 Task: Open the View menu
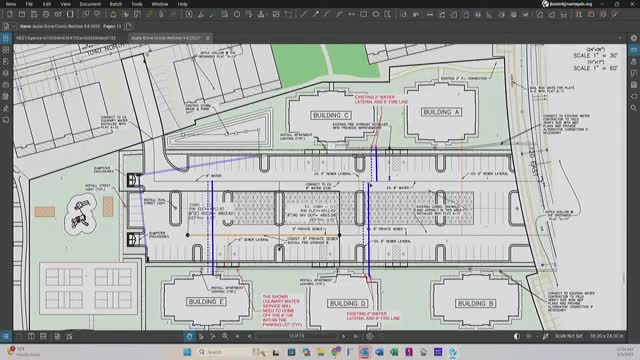click(65, 4)
